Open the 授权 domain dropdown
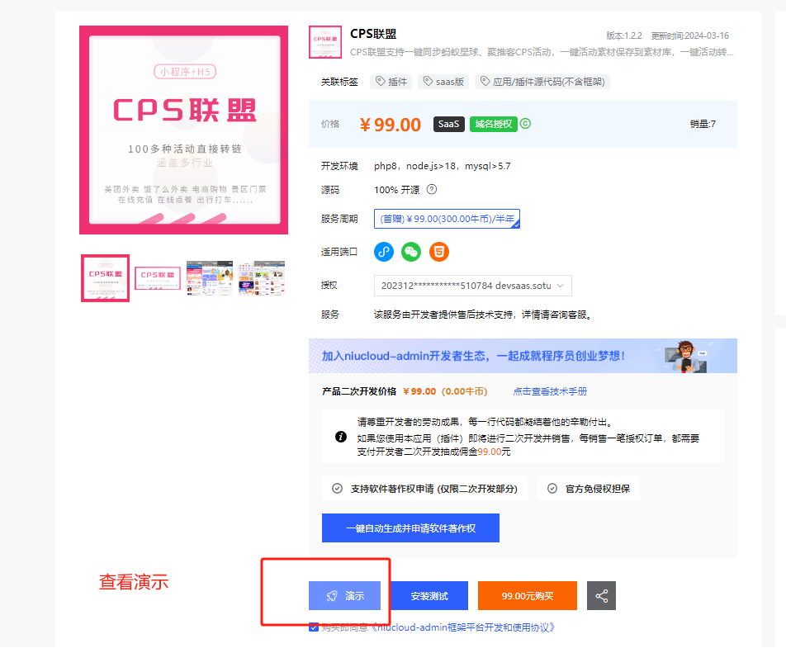This screenshot has width=786, height=672. tap(473, 286)
